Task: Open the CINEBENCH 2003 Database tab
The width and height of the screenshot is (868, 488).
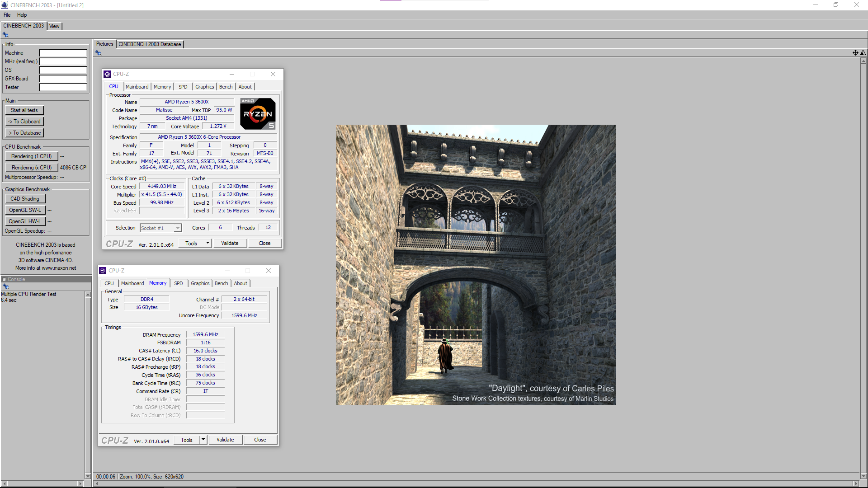Action: pos(150,44)
